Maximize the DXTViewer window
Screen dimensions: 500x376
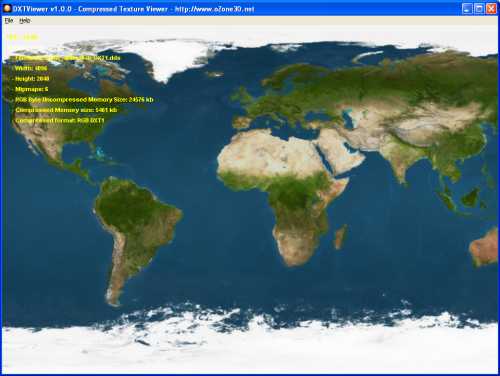click(479, 9)
